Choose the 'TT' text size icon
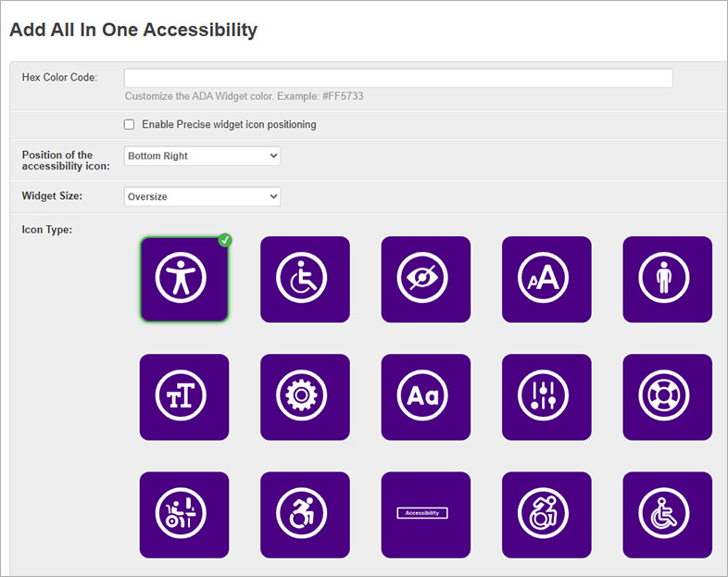728x577 pixels. pos(184,397)
